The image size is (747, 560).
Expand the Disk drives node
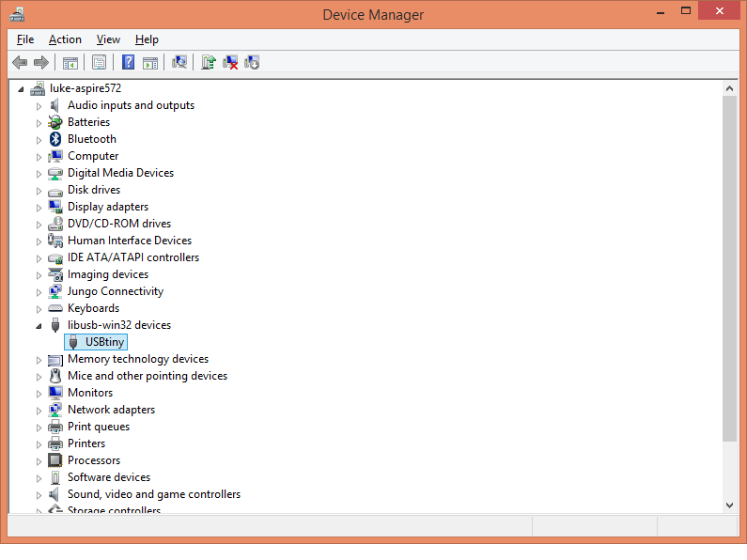pyautogui.click(x=39, y=191)
